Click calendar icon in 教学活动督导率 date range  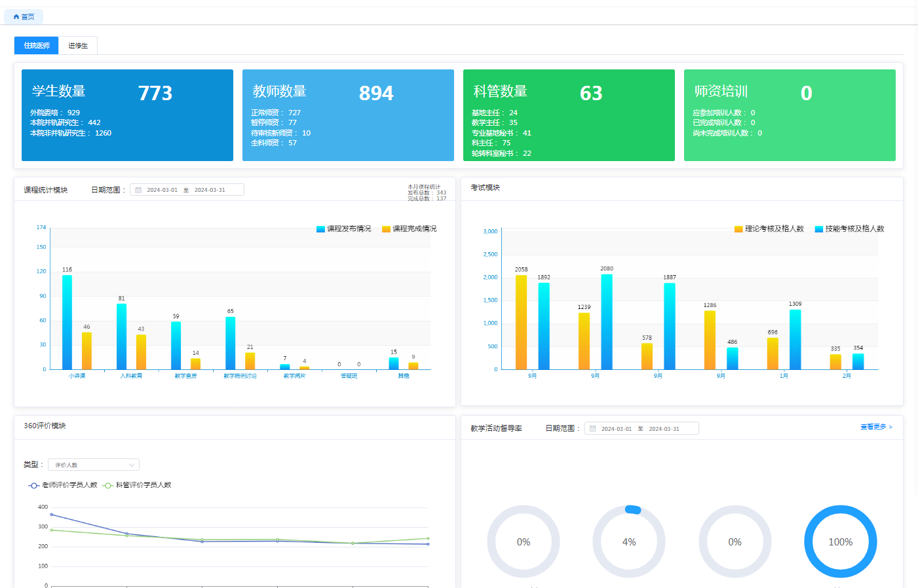(593, 429)
